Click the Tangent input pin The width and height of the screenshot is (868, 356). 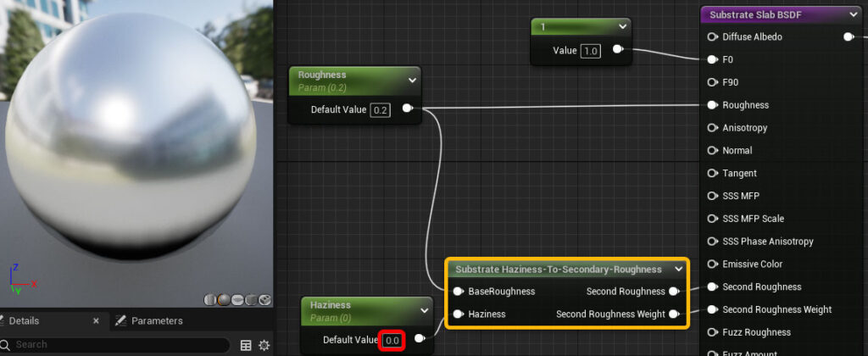point(712,173)
